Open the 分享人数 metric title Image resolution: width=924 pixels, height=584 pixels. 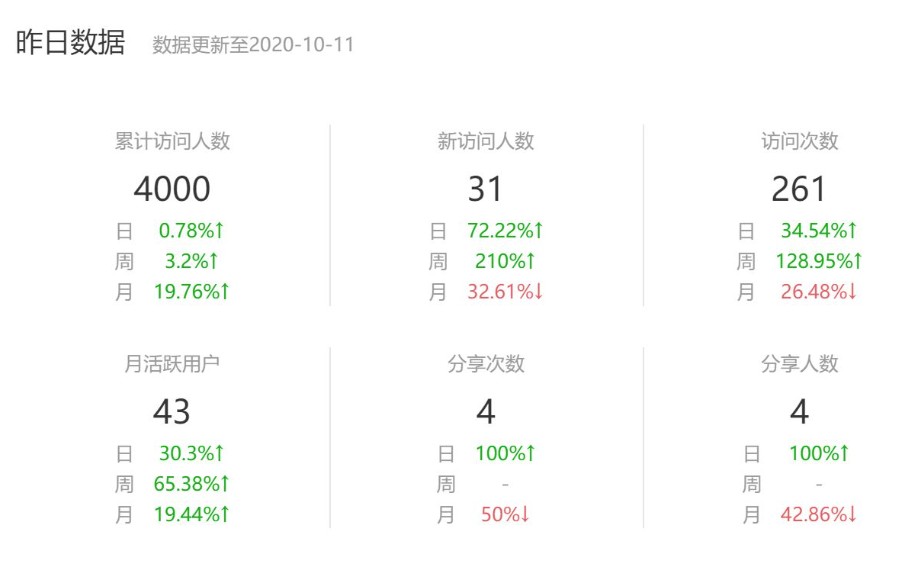pos(799,364)
